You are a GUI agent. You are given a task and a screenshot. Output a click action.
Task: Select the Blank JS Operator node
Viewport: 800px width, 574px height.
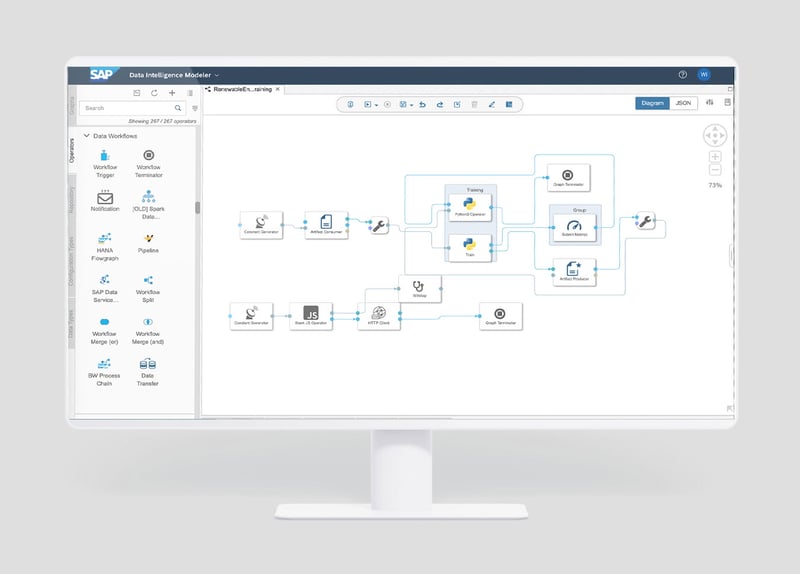[311, 316]
